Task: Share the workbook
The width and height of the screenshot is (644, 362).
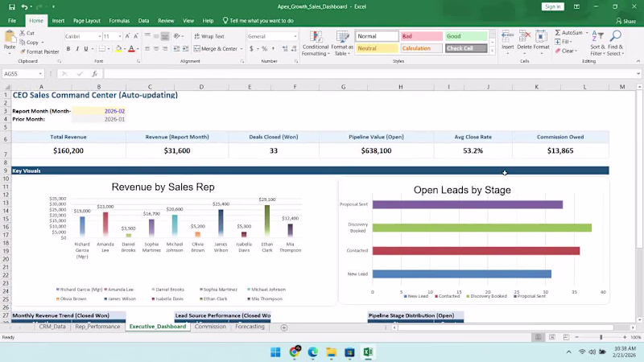Action: click(x=626, y=21)
